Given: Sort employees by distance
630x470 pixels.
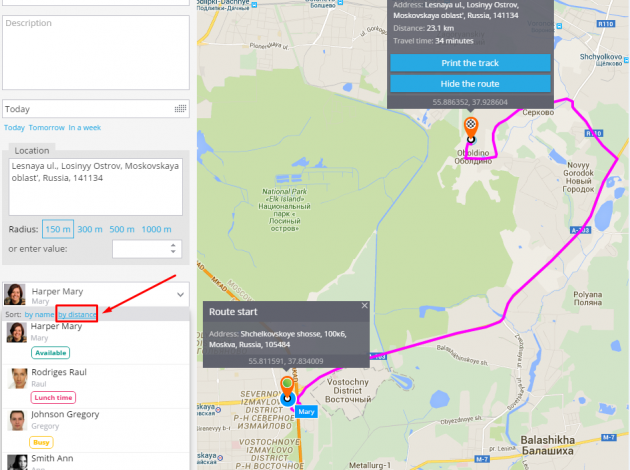Looking at the screenshot, I should click(x=77, y=315).
